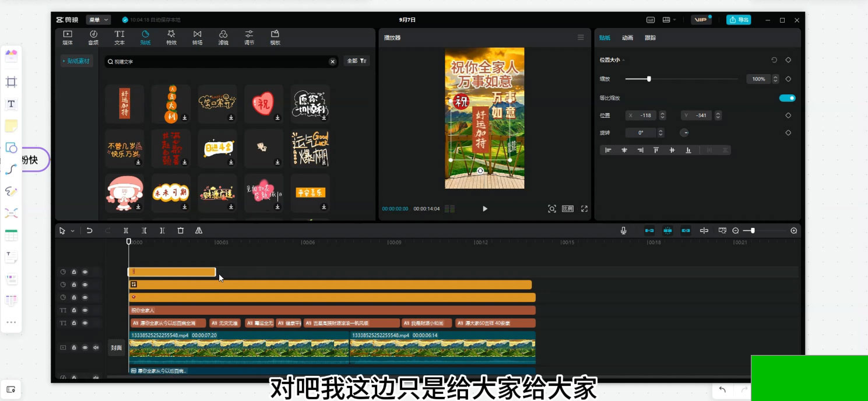Image resolution: width=868 pixels, height=401 pixels.
Task: Click the mirror flip icon in timeline toolbar
Action: click(x=199, y=231)
